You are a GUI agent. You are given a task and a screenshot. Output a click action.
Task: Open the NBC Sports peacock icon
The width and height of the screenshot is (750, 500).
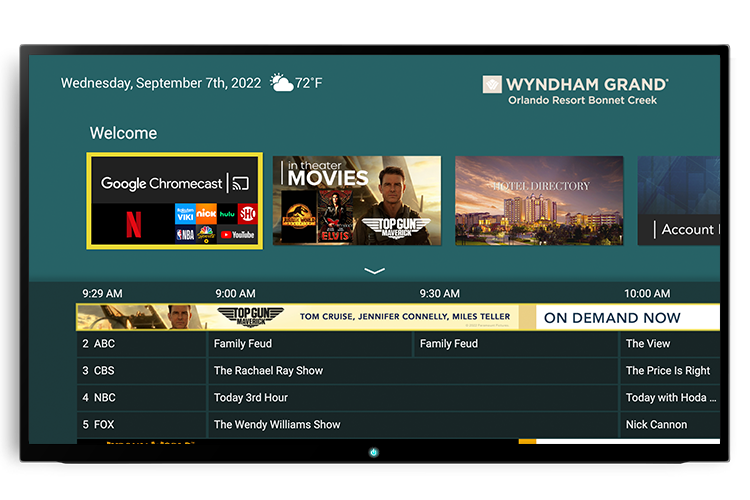tap(206, 234)
